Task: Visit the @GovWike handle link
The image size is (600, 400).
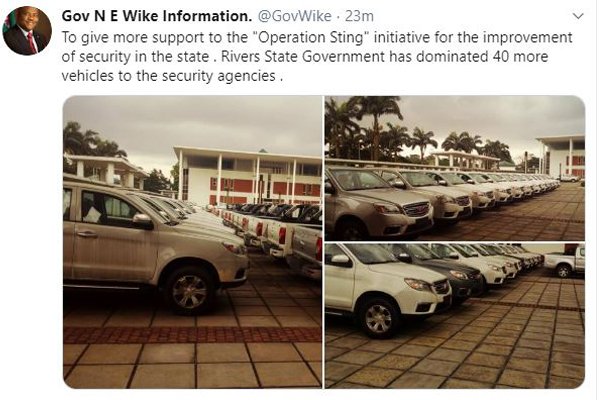Action: pos(295,16)
